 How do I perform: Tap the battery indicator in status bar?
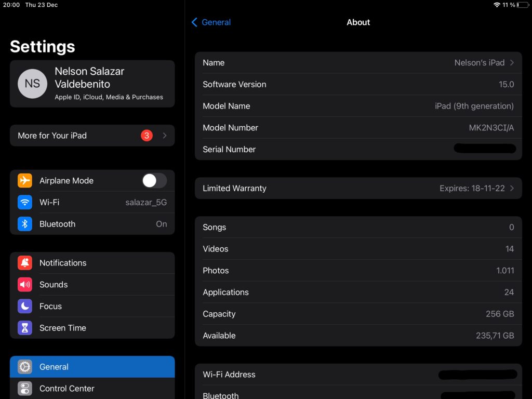click(522, 5)
